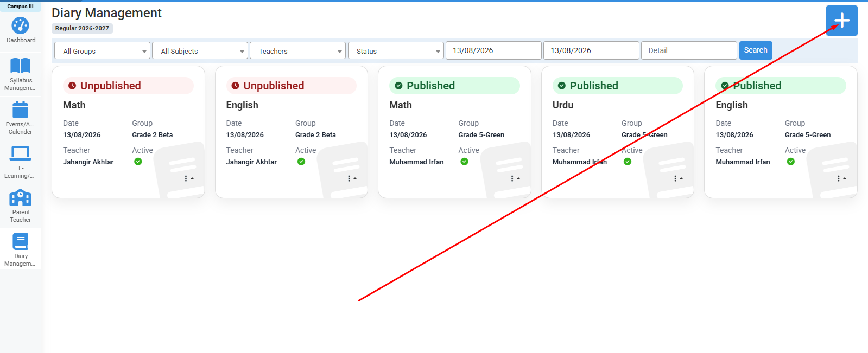Click Grade 5-Green on Published English card

coord(808,135)
